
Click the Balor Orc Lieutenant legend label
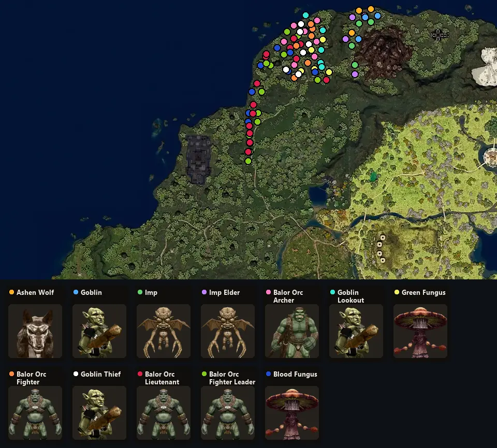(162, 378)
